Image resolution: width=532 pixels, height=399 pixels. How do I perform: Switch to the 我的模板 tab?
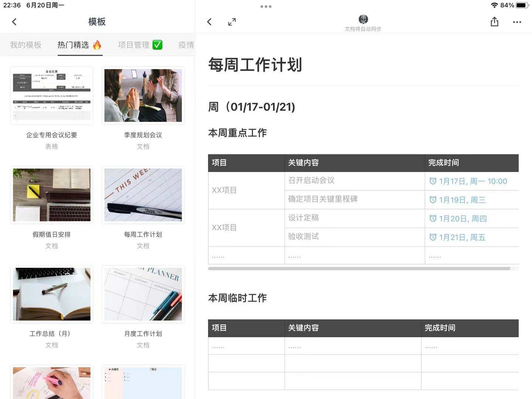(25, 44)
